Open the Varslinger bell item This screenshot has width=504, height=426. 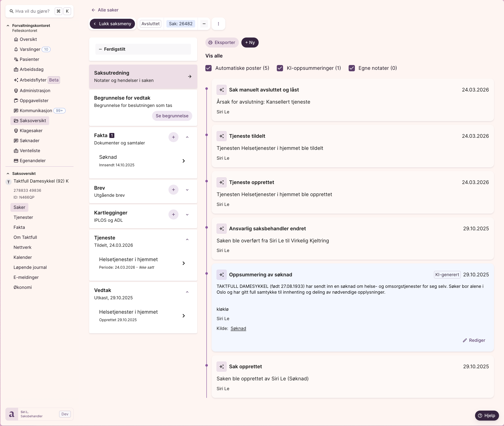point(30,49)
